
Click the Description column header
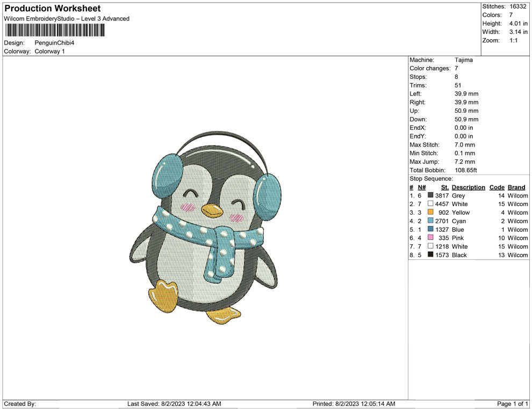pos(468,187)
